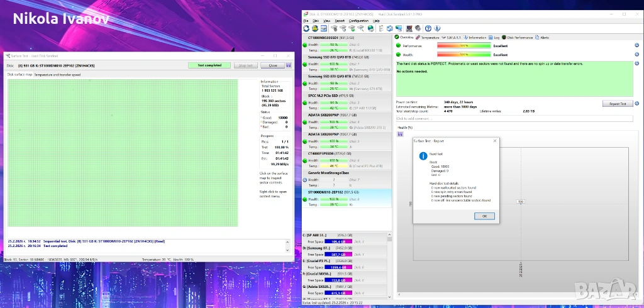This screenshot has width=644, height=308.
Task: Click the refresh icon in Hard Disk Sentinel toolbar
Action: (x=306, y=28)
